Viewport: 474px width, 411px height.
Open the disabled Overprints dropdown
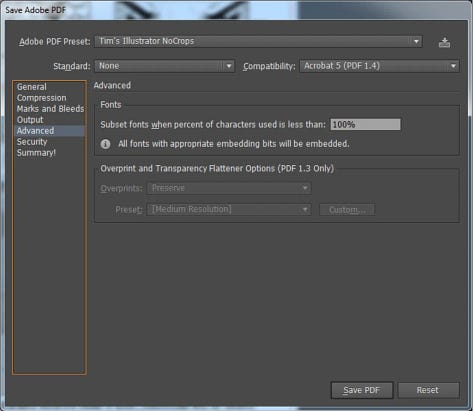229,188
